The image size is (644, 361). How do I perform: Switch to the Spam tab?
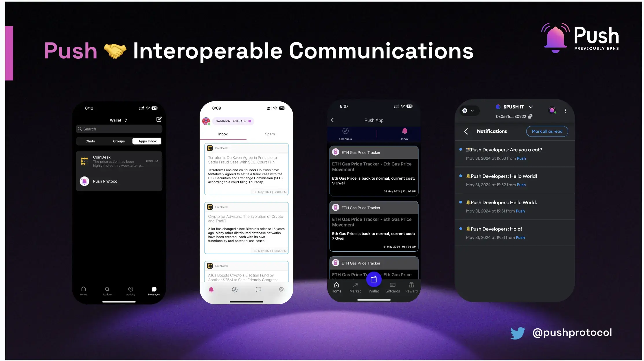tap(270, 134)
